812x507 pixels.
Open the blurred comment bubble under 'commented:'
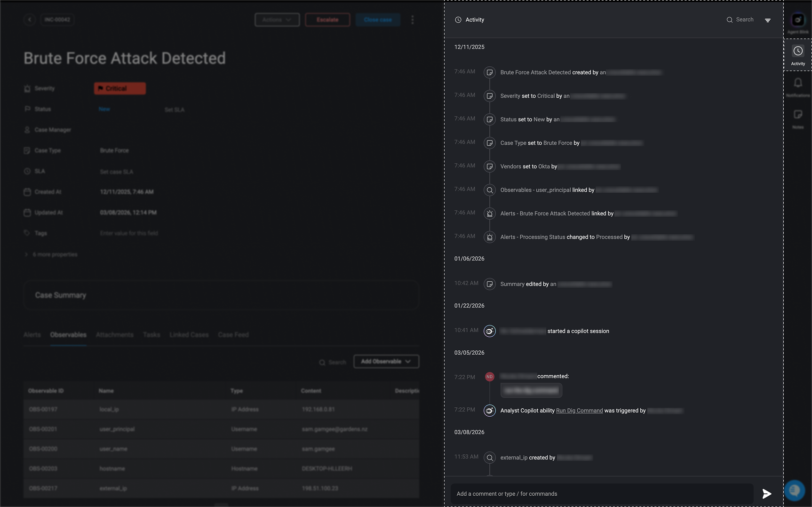coord(531,390)
